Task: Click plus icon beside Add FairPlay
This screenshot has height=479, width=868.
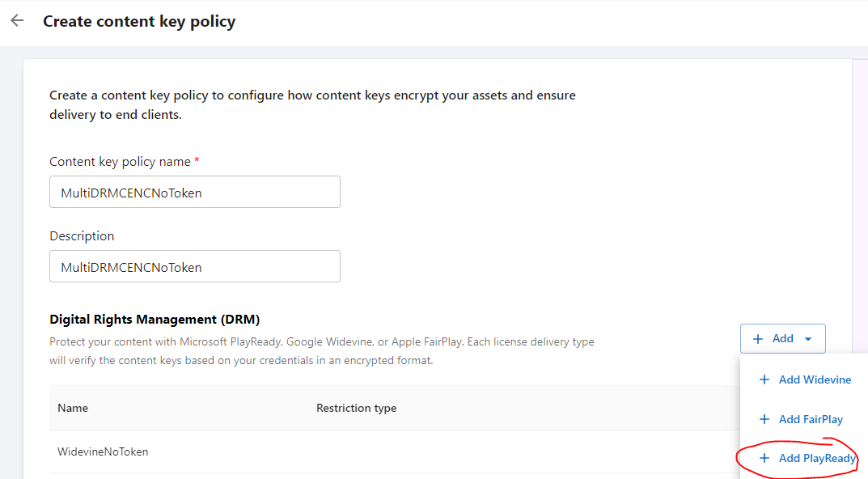Action: [x=764, y=419]
